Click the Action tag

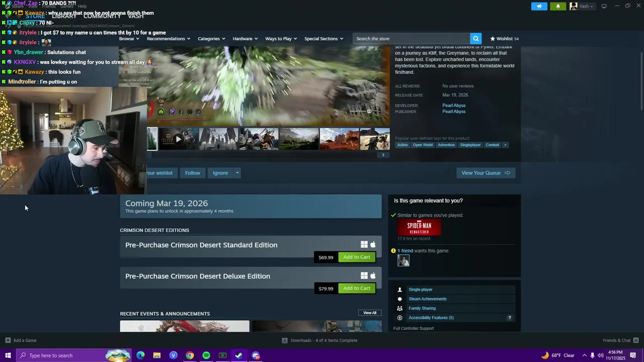[x=403, y=145]
